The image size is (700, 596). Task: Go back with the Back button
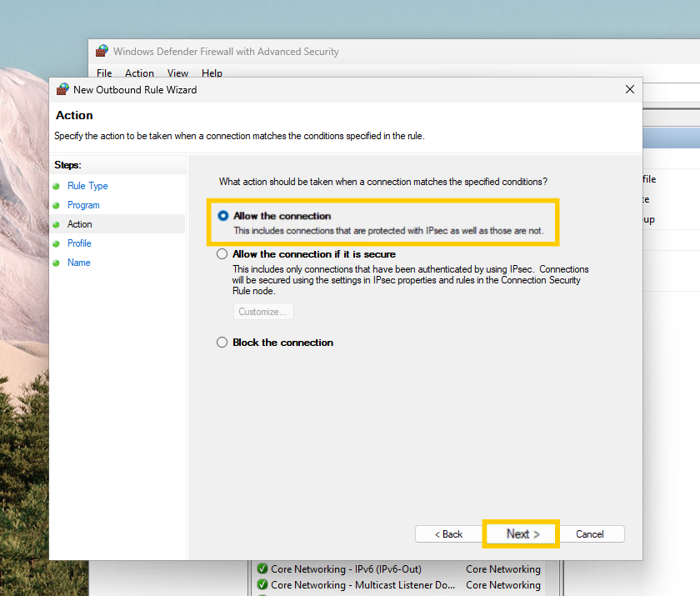pyautogui.click(x=448, y=534)
